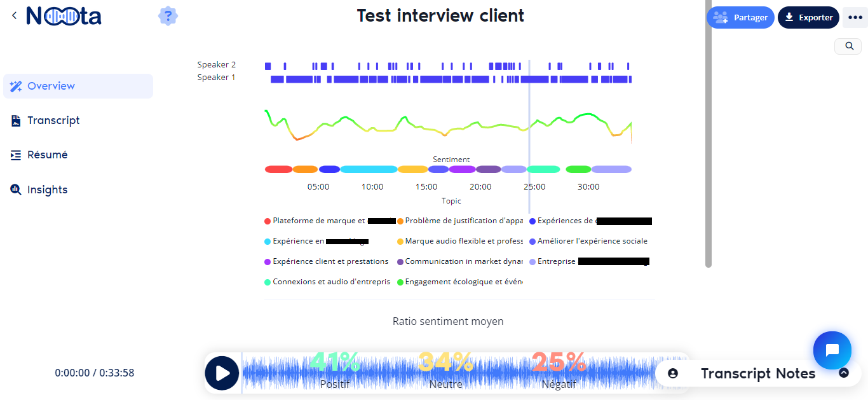Image resolution: width=868 pixels, height=400 pixels.
Task: Click the search magnifier button
Action: click(x=848, y=46)
